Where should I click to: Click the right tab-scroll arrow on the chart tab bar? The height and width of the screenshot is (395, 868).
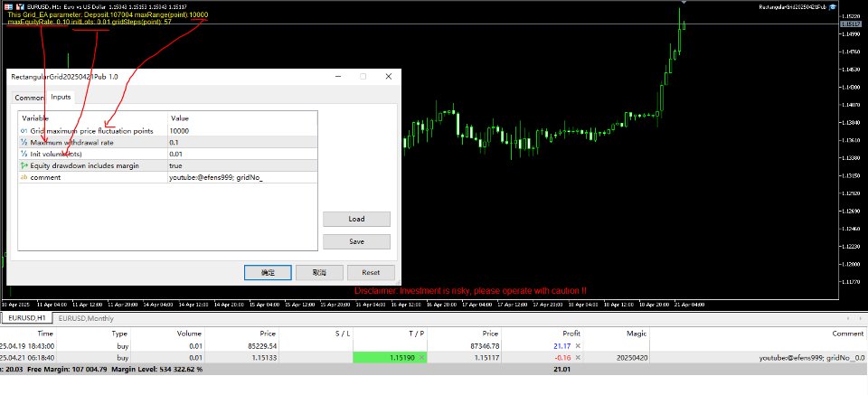pos(861,318)
